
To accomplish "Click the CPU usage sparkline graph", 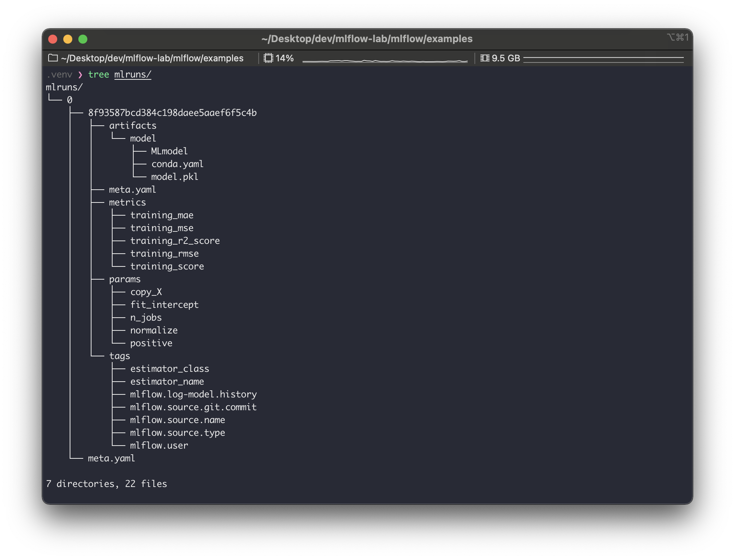I will pyautogui.click(x=384, y=60).
